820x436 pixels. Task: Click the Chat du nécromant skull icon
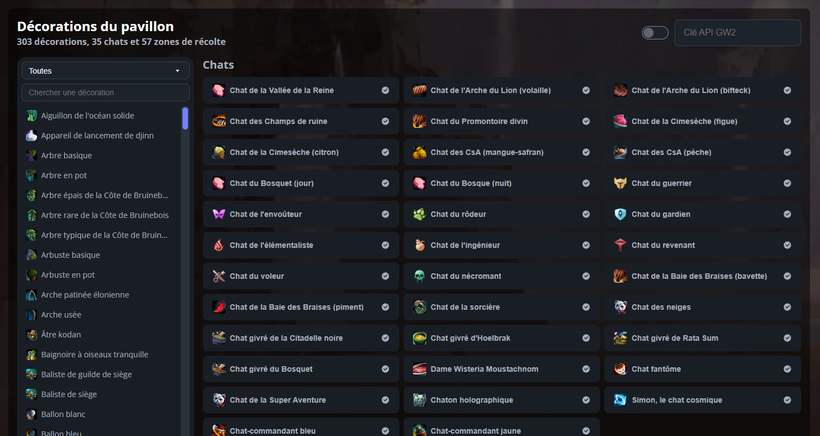click(419, 276)
